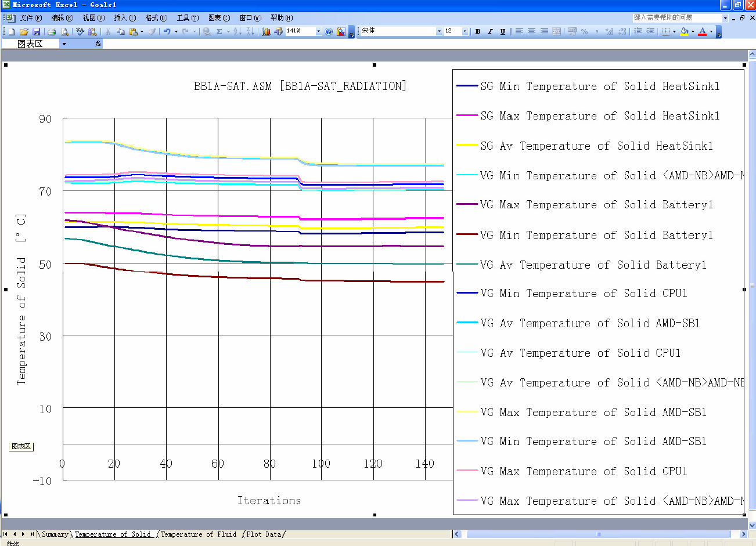Paste with the clipboard icon

133,31
